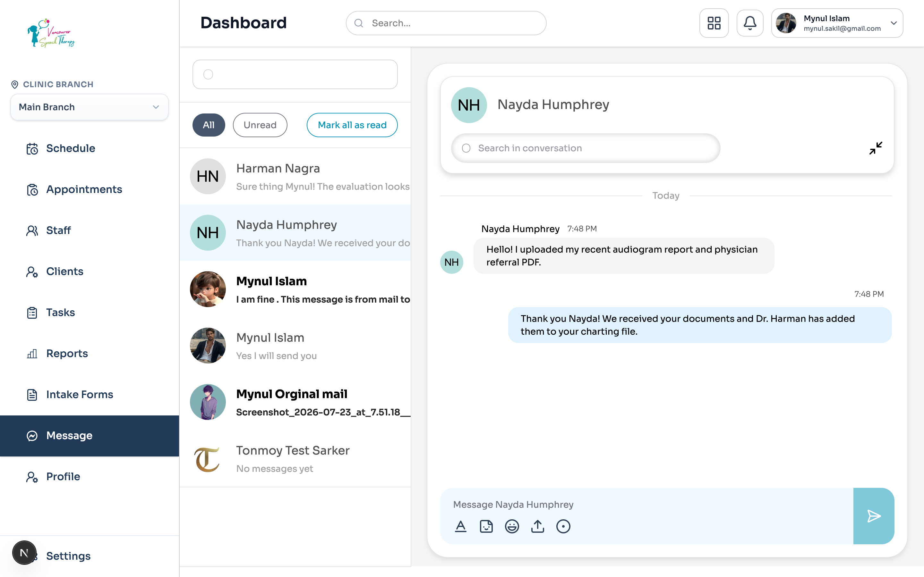Open the notifications bell icon
This screenshot has height=577, width=924.
click(750, 23)
